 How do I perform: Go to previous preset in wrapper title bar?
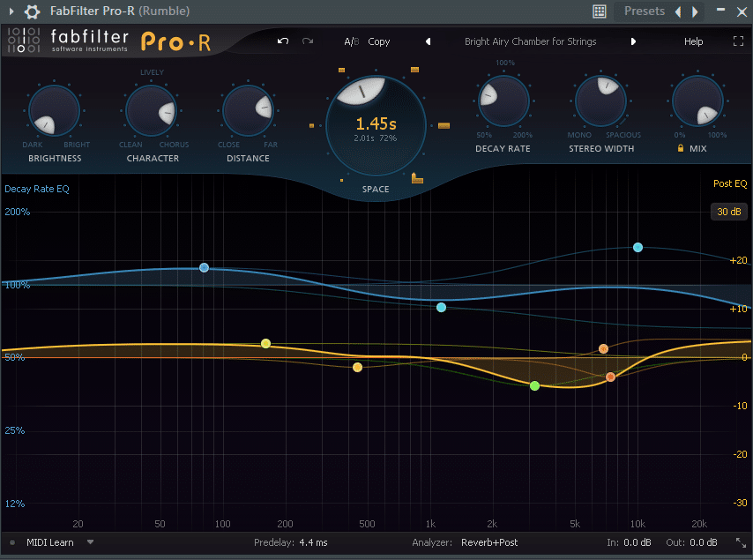pyautogui.click(x=678, y=11)
